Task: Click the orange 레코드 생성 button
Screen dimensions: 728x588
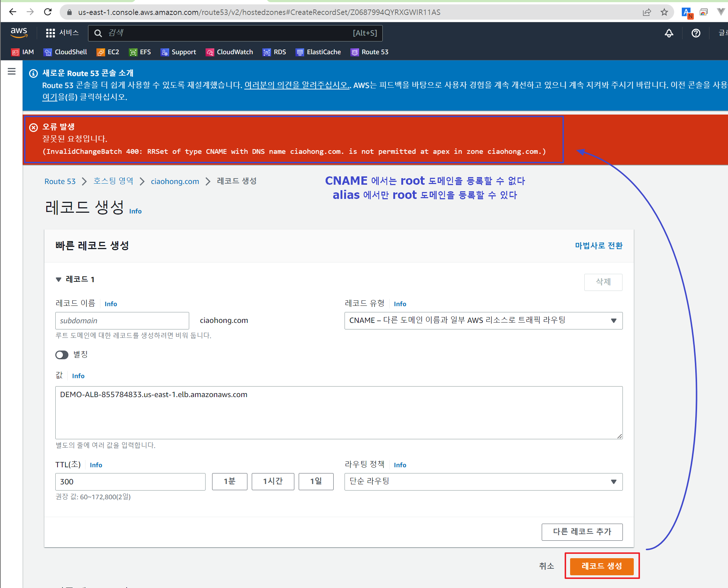Action: pos(601,566)
